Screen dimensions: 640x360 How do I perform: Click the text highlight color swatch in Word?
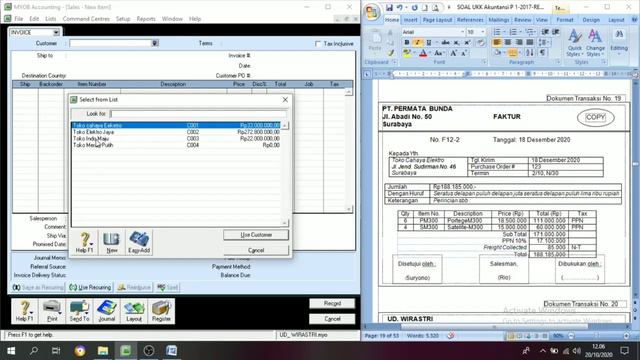407,53
